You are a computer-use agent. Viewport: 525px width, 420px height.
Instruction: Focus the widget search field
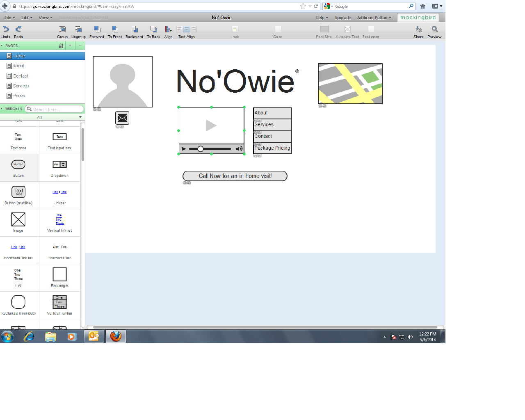[54, 109]
